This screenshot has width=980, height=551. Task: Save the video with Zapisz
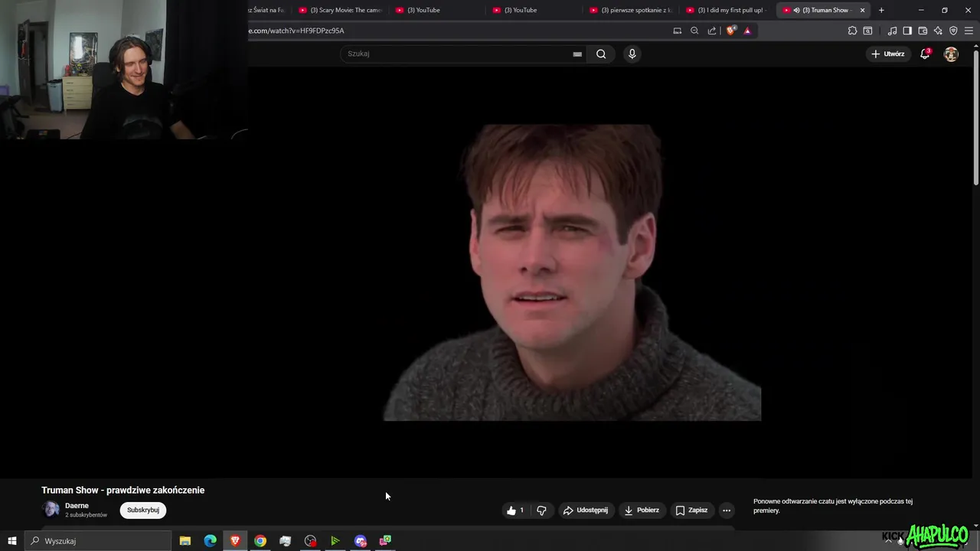pyautogui.click(x=691, y=510)
